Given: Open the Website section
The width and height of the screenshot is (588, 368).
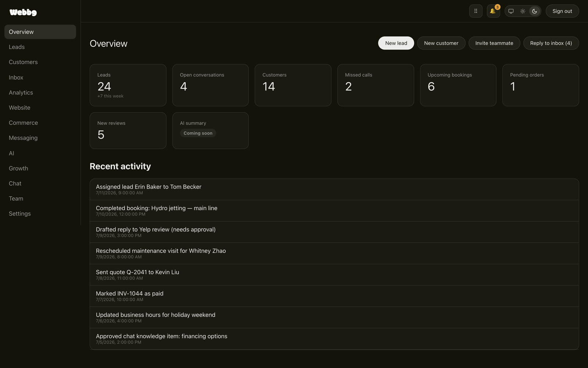Looking at the screenshot, I should click(x=40, y=107).
